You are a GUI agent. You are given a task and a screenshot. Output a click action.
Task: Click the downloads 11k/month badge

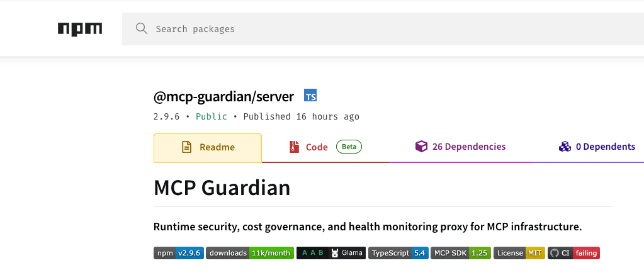(250, 253)
